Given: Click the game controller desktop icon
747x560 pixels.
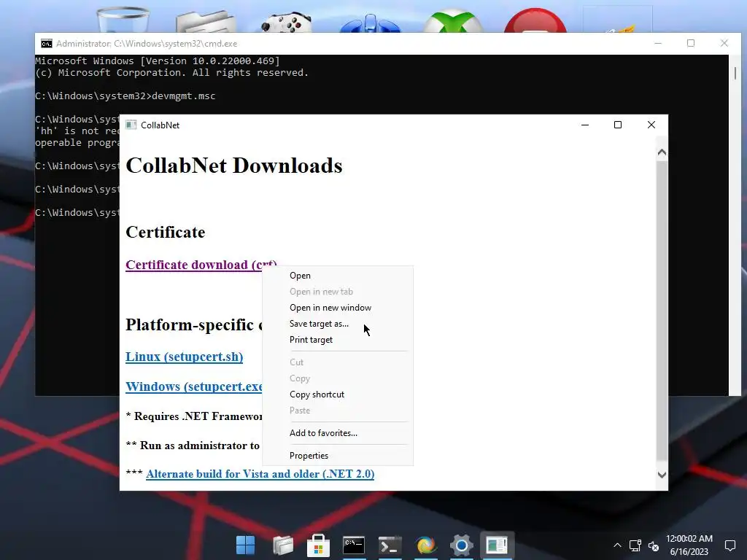Looking at the screenshot, I should [x=286, y=23].
